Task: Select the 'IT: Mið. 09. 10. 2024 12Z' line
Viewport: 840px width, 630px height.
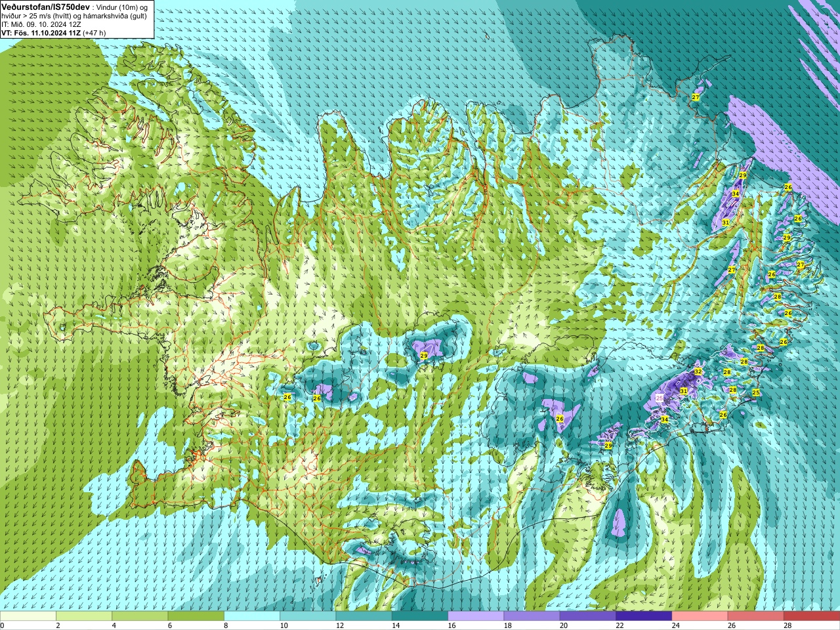Action: (41, 24)
